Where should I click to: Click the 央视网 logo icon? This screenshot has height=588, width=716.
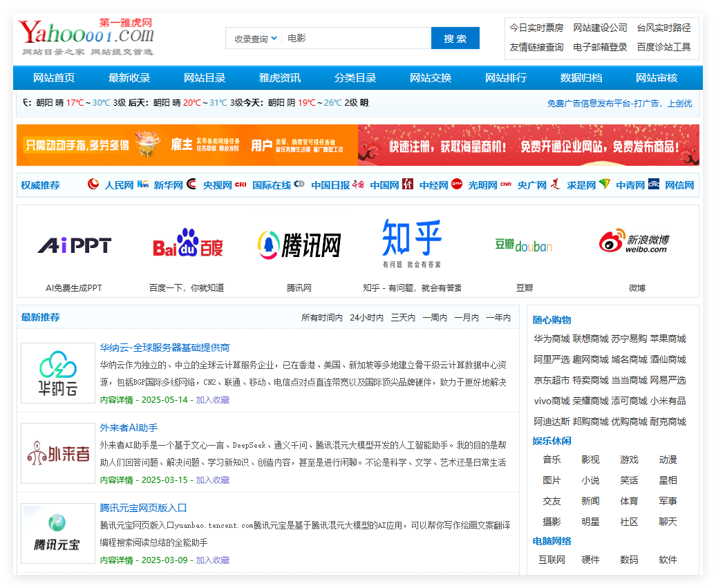191,184
